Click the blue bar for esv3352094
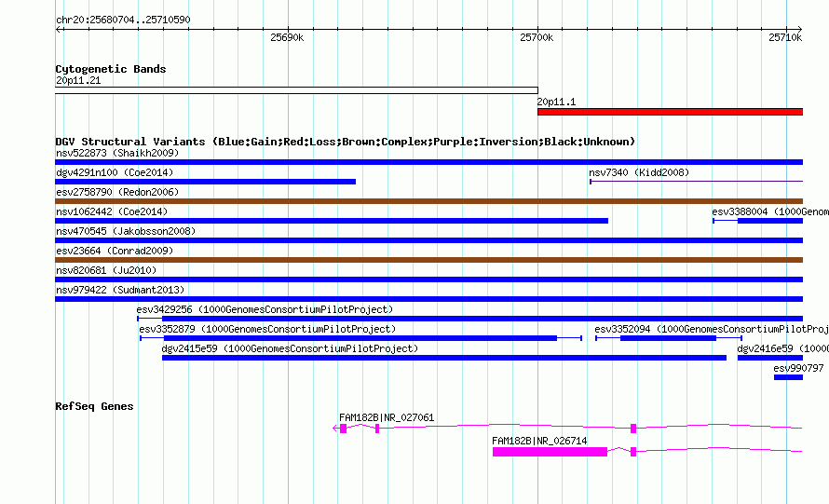This screenshot has width=829, height=504. point(668,338)
